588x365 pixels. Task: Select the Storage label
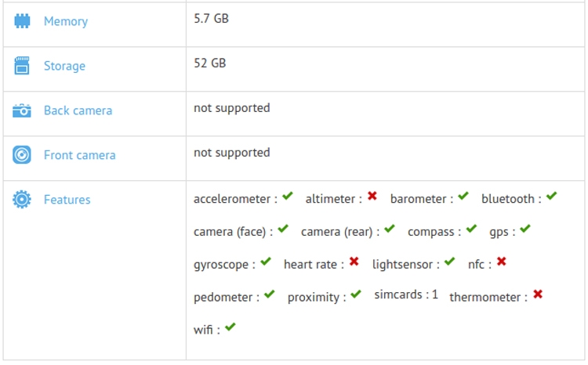(64, 66)
